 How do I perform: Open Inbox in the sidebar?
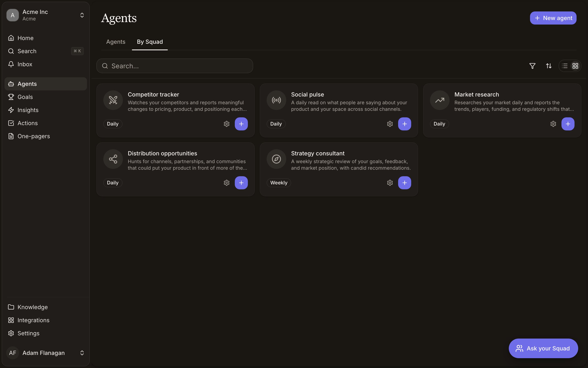(x=46, y=64)
